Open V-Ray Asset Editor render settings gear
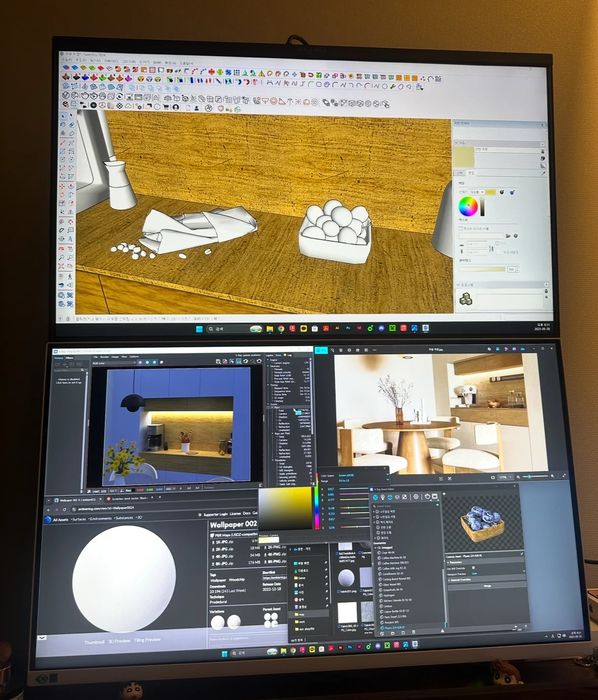The width and height of the screenshot is (598, 700). [x=416, y=497]
